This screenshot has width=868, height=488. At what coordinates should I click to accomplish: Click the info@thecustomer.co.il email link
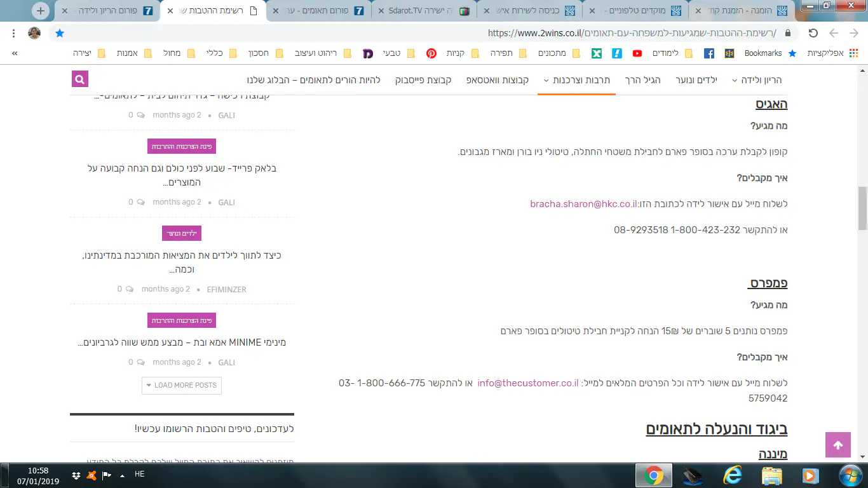pos(528,383)
